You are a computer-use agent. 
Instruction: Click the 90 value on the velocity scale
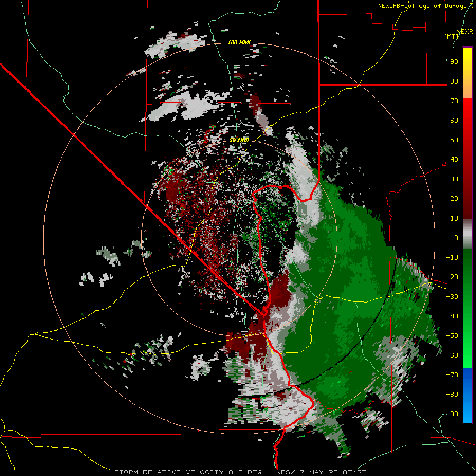pos(454,62)
